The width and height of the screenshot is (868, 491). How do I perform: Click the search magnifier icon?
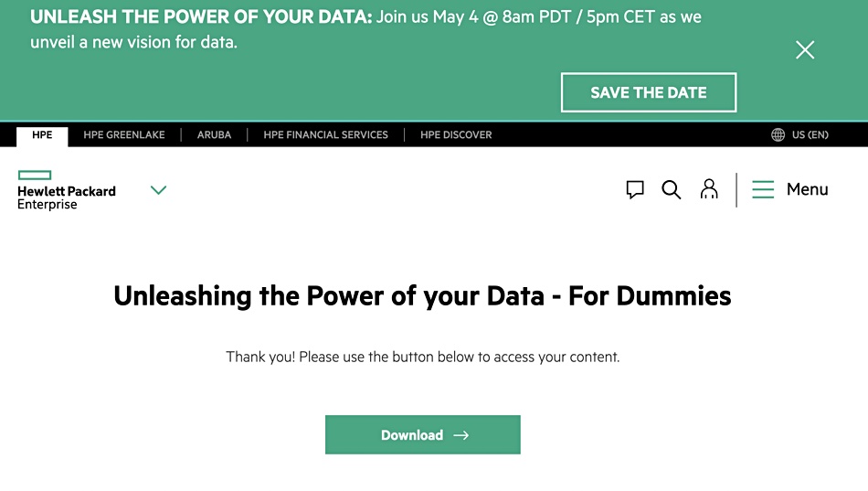[671, 189]
